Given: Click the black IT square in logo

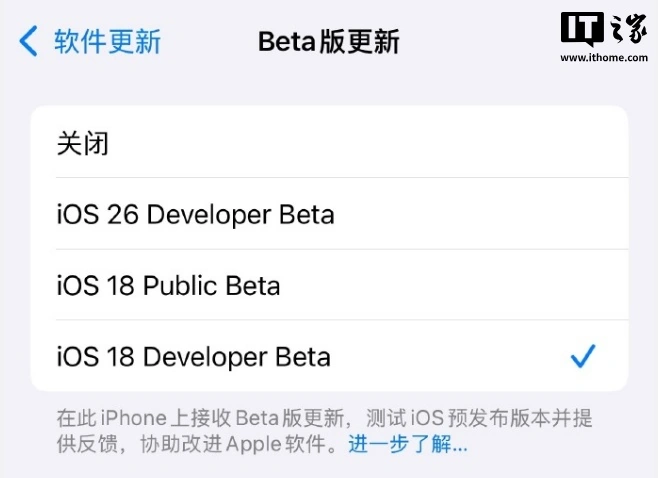Looking at the screenshot, I should [x=582, y=29].
